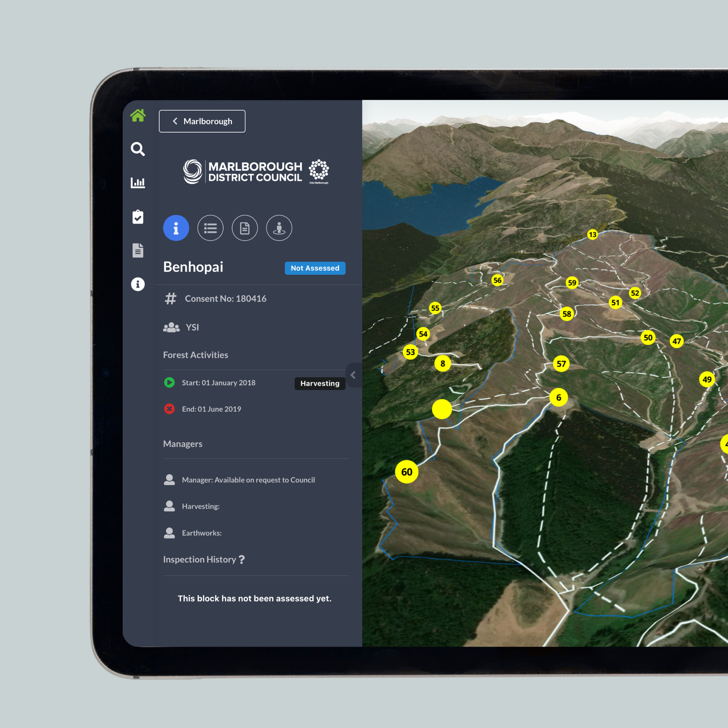
Task: Click the blank yellow map marker
Action: tap(441, 409)
